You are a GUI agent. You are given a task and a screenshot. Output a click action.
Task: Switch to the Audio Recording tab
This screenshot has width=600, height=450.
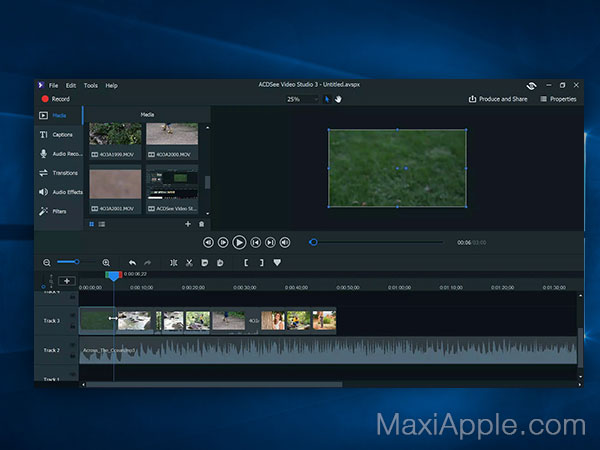point(58,154)
